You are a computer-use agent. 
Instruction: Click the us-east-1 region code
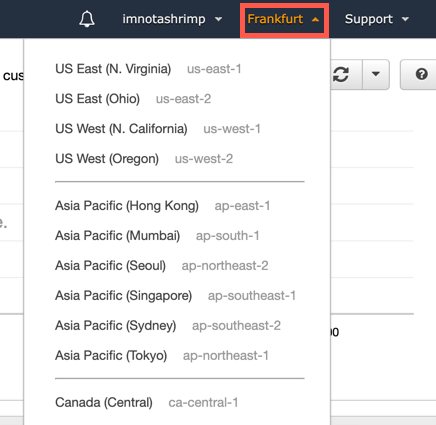click(214, 69)
